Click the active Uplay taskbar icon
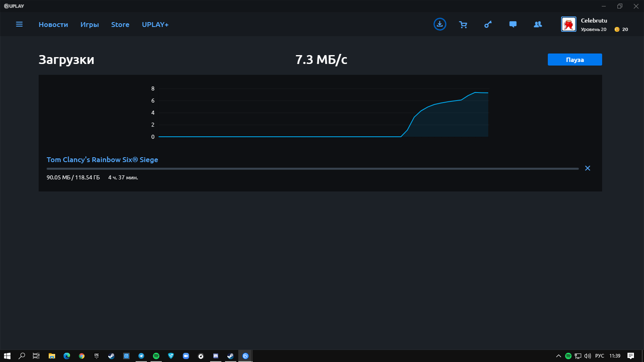 click(246, 356)
